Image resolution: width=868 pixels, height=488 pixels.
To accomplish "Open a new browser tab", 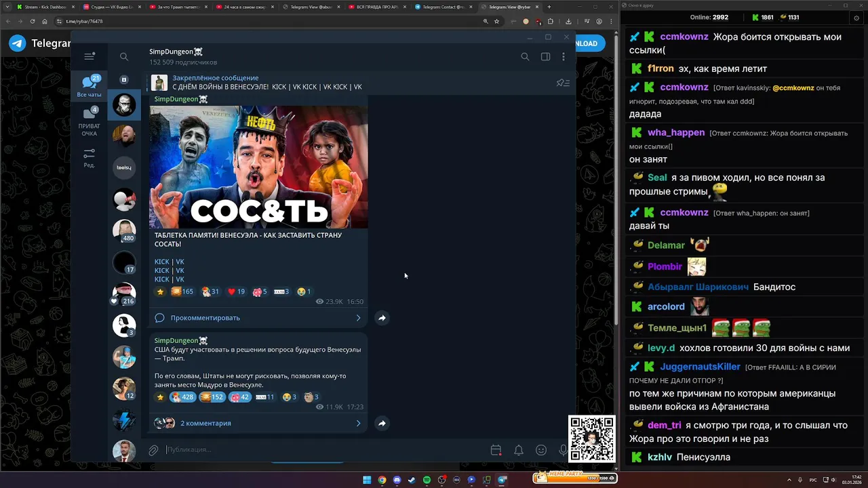I will tap(548, 7).
